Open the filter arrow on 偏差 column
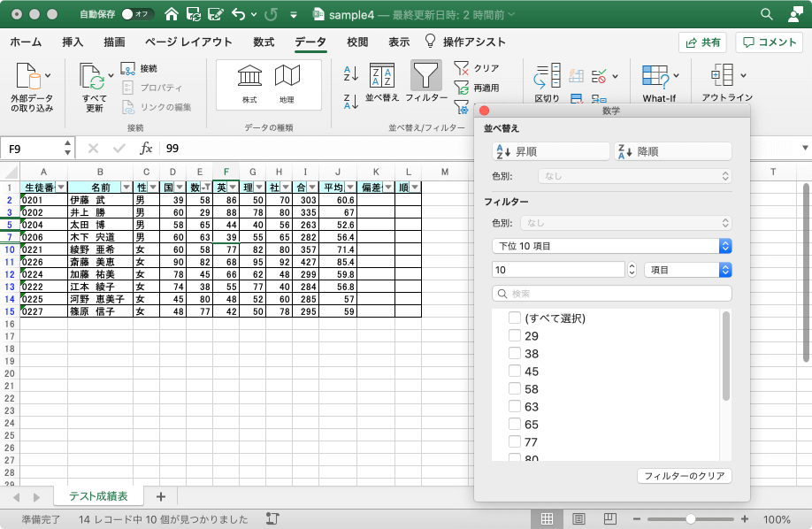 (x=388, y=187)
